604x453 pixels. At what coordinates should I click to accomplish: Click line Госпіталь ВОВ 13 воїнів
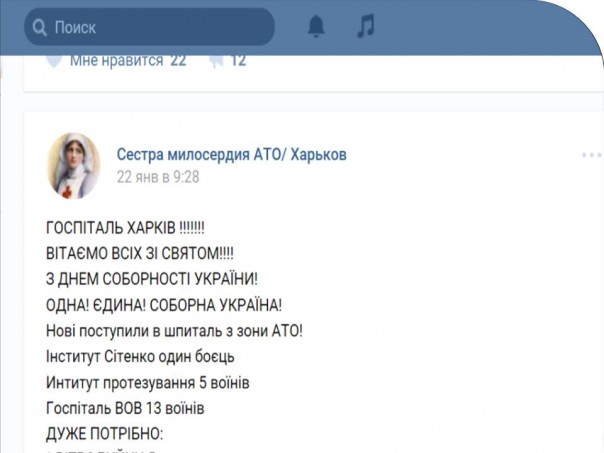click(125, 408)
